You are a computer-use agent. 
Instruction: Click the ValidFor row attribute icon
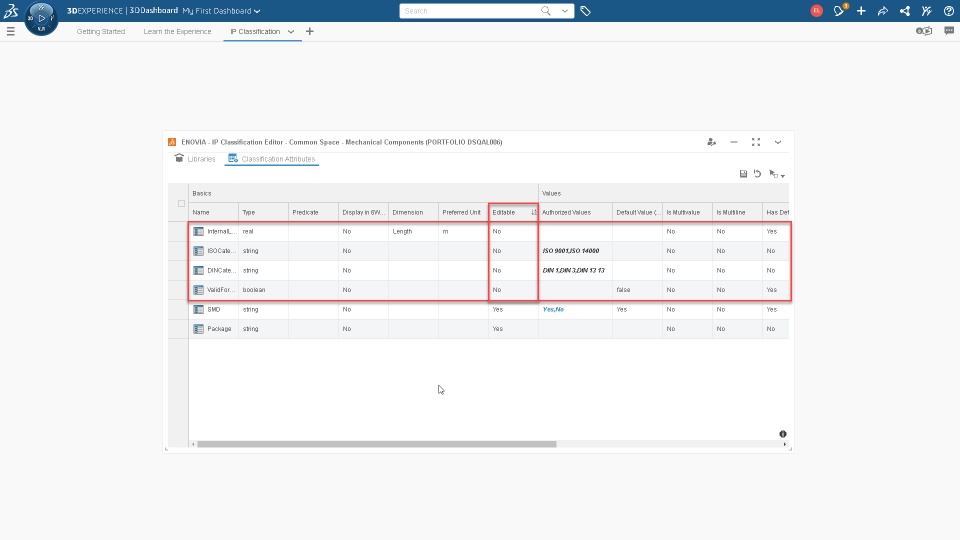[x=198, y=290]
